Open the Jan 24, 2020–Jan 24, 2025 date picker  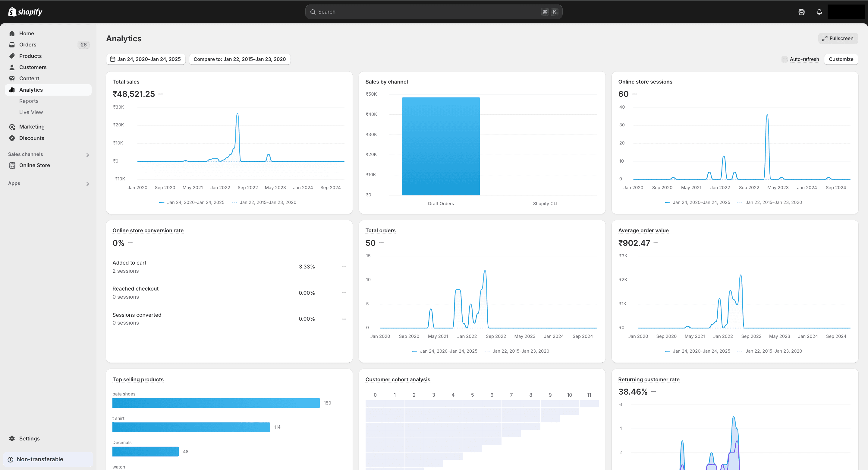[x=146, y=59]
